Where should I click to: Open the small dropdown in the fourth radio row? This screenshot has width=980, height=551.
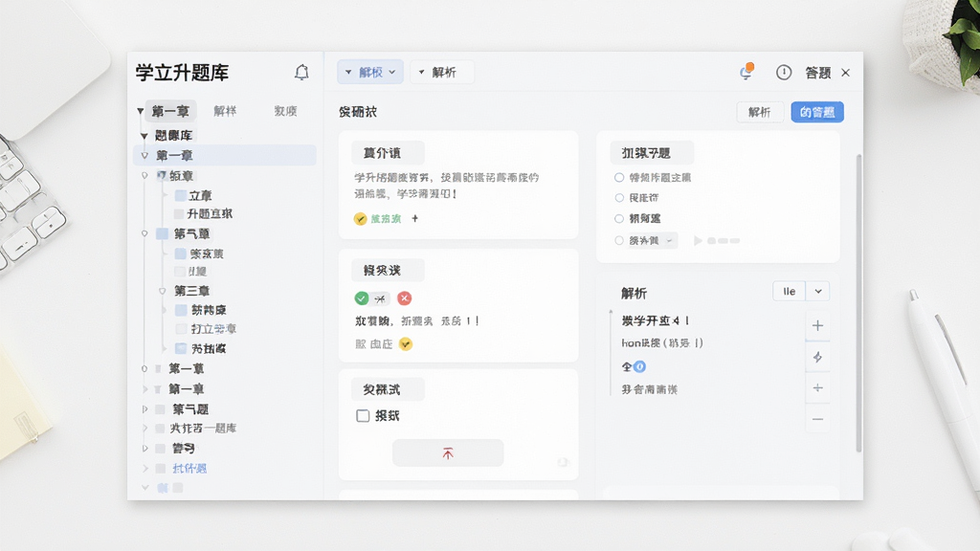pyautogui.click(x=669, y=240)
